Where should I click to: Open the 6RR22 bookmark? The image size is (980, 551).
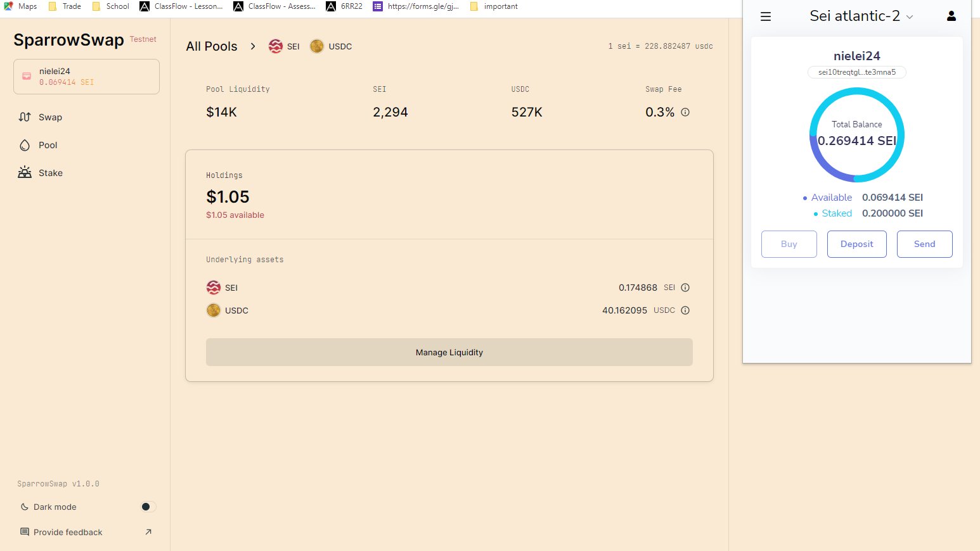pos(345,6)
